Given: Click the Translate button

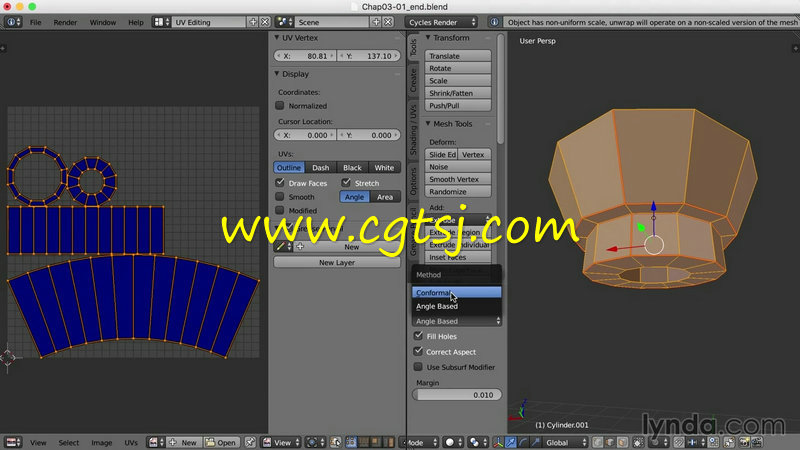Looking at the screenshot, I should coord(458,56).
